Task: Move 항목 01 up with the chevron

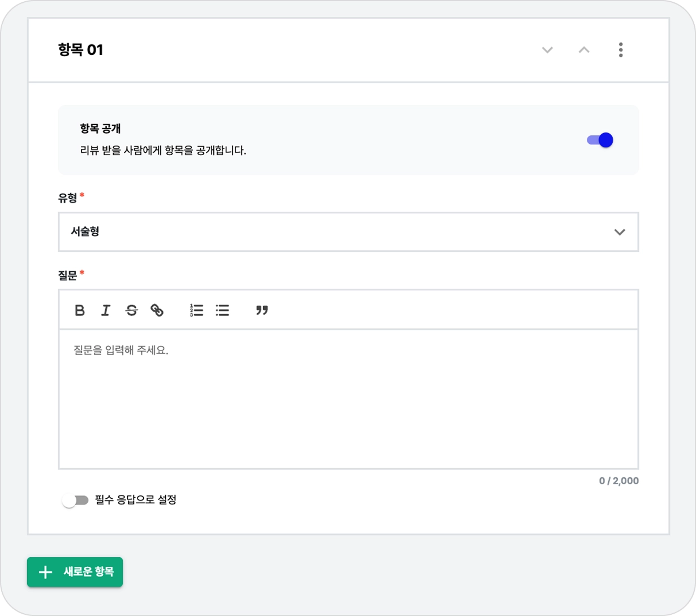Action: click(584, 50)
